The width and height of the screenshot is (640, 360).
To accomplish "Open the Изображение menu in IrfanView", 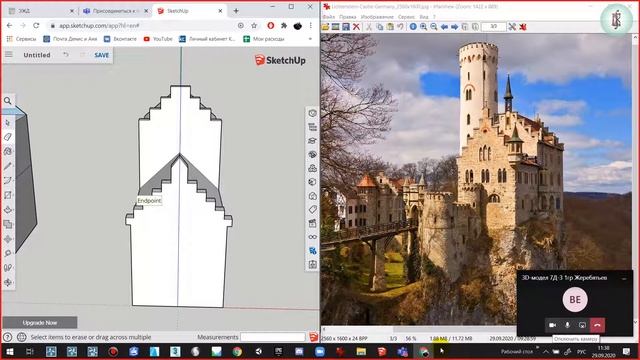I will pos(378,17).
